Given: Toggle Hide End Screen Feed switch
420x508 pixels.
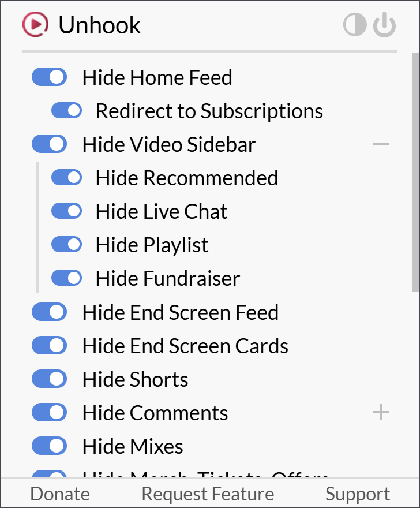Looking at the screenshot, I should pos(49,312).
